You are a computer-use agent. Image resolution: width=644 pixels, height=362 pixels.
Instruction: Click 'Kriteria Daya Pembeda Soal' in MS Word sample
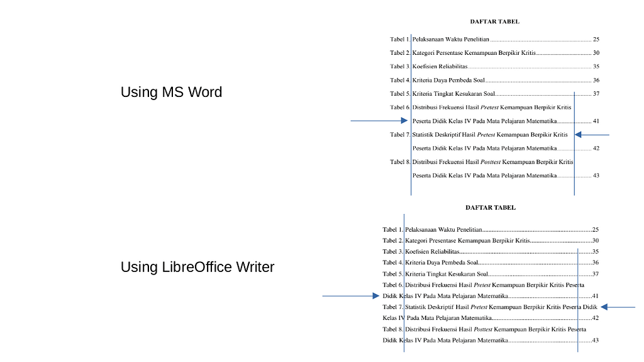pyautogui.click(x=448, y=80)
